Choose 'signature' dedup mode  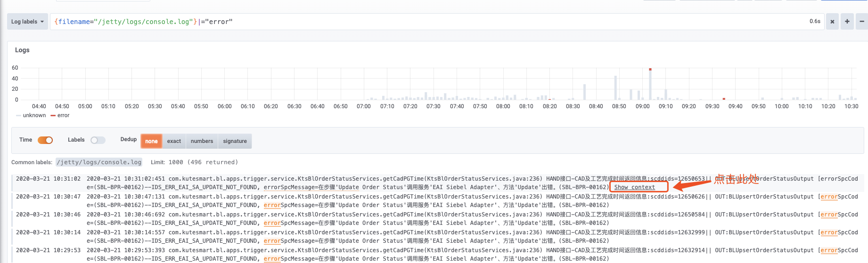(x=235, y=141)
